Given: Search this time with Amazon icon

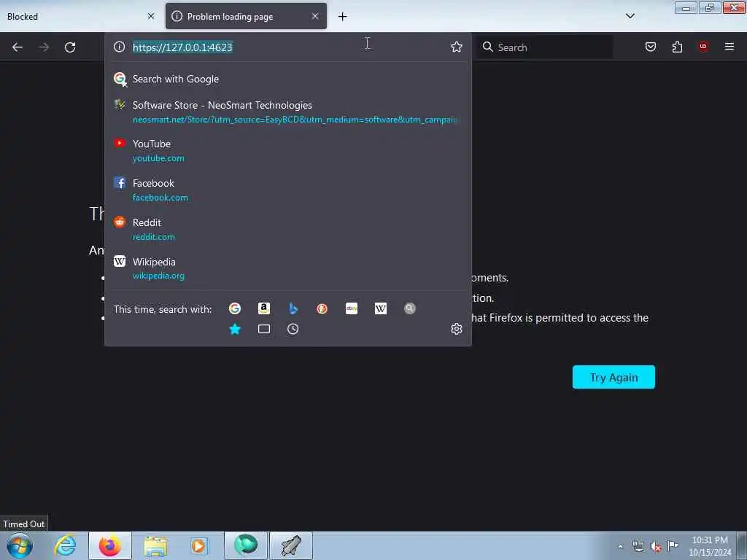Looking at the screenshot, I should pyautogui.click(x=264, y=308).
